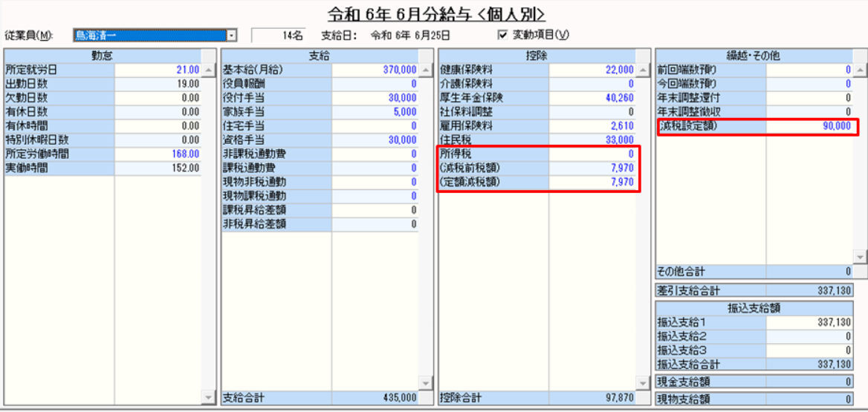Select the 基本給(月給) amount field 370,000
Image resolution: width=868 pixels, height=412 pixels.
(375, 70)
